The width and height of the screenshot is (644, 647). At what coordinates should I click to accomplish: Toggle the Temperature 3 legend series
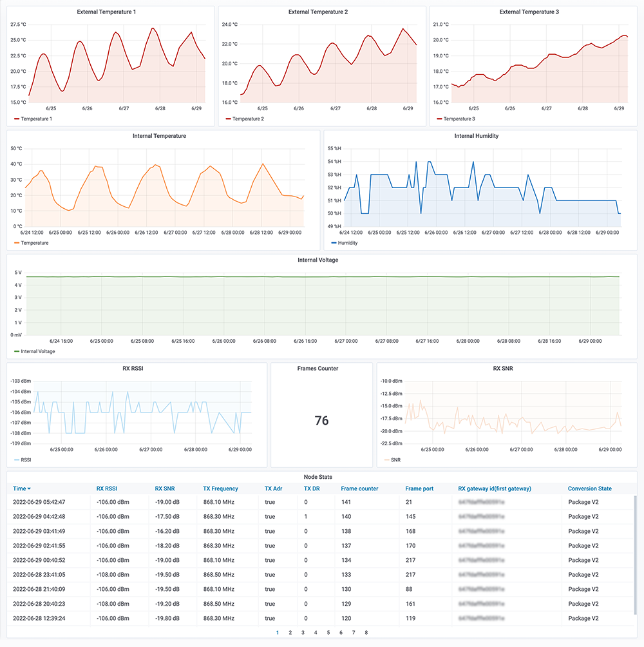pyautogui.click(x=459, y=119)
